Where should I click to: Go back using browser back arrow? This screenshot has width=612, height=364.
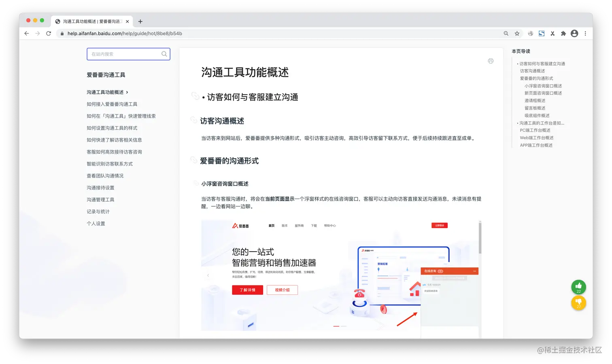27,34
